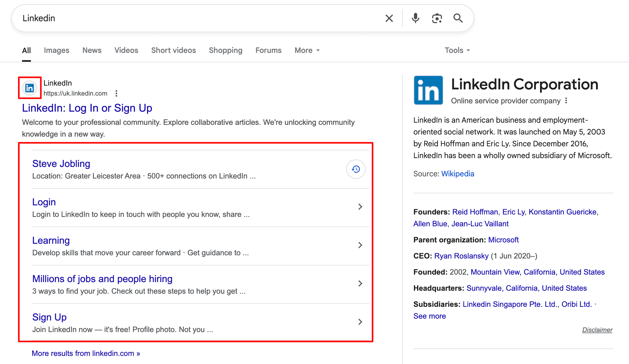Viewport: 629px width, 364px height.
Task: Open LinkedIn: Log In or Sign Up result
Action: point(87,108)
